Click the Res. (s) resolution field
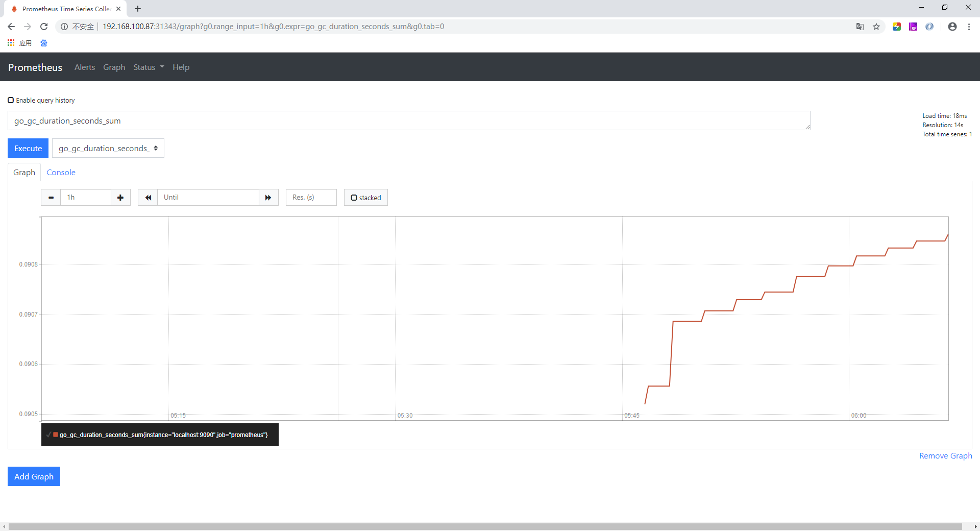This screenshot has height=531, width=980. pyautogui.click(x=311, y=198)
